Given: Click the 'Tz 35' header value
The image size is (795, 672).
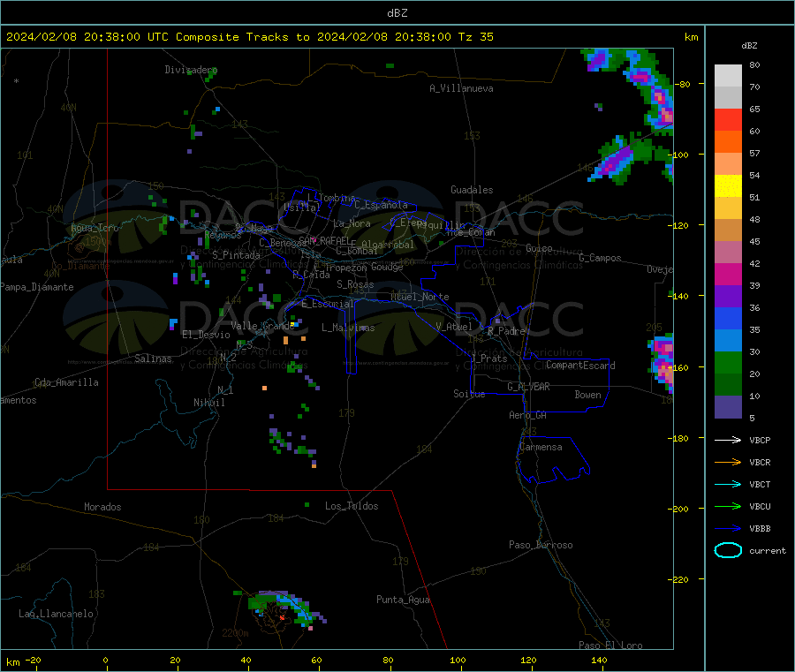Looking at the screenshot, I should (x=475, y=37).
